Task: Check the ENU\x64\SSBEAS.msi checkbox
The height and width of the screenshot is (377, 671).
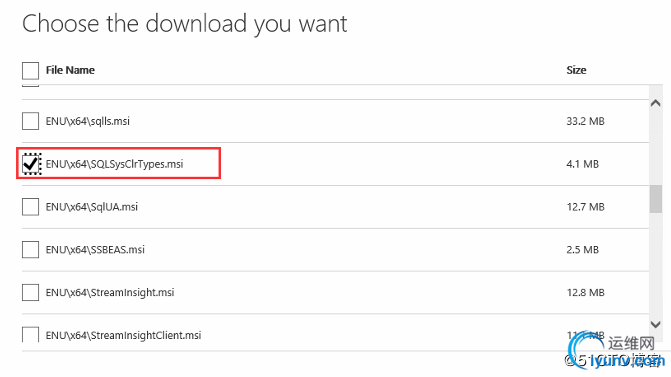Action: [x=30, y=249]
